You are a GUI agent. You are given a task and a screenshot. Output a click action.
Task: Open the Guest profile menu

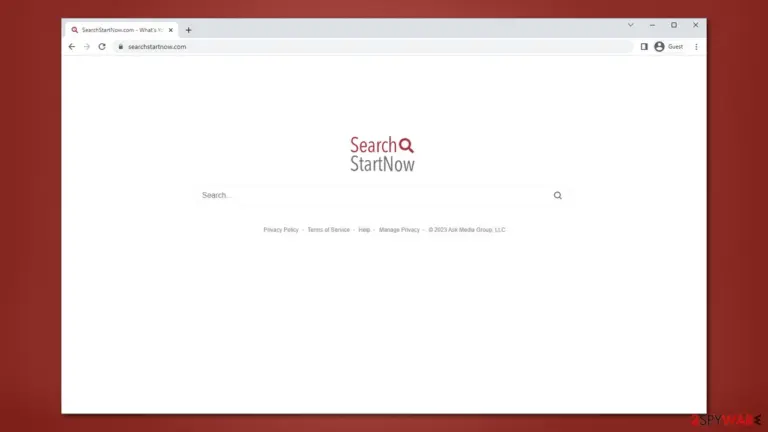point(669,47)
